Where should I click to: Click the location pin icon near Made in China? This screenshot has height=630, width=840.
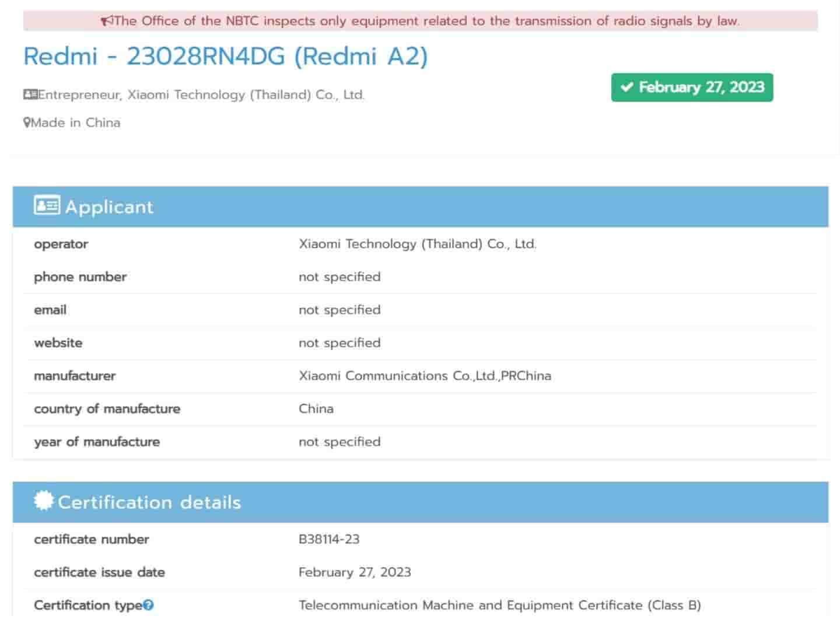(27, 123)
